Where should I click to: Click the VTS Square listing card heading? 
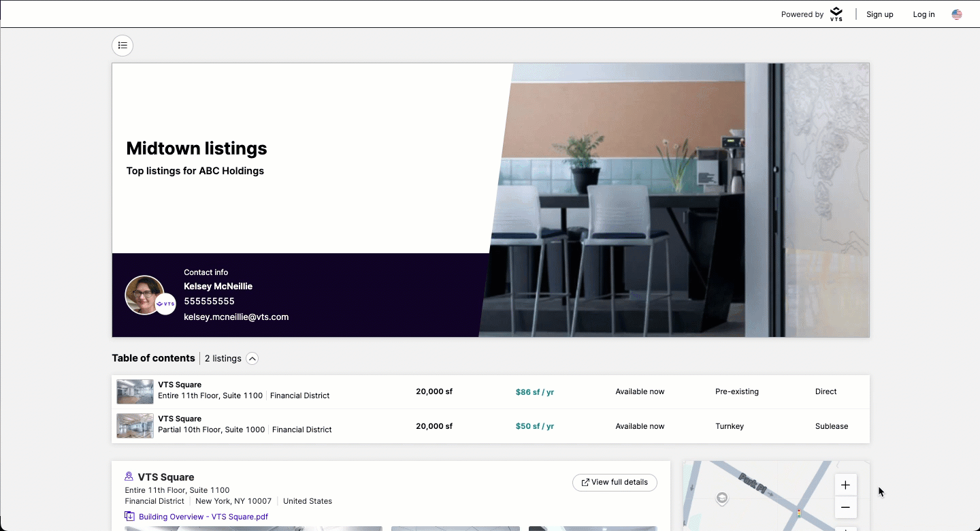pyautogui.click(x=166, y=477)
